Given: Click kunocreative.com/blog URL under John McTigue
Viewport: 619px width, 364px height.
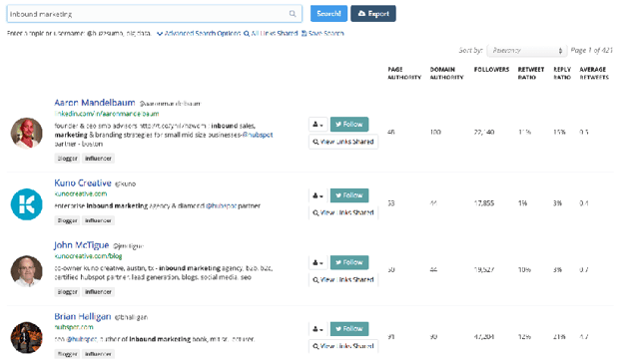Looking at the screenshot, I should click(x=88, y=256).
